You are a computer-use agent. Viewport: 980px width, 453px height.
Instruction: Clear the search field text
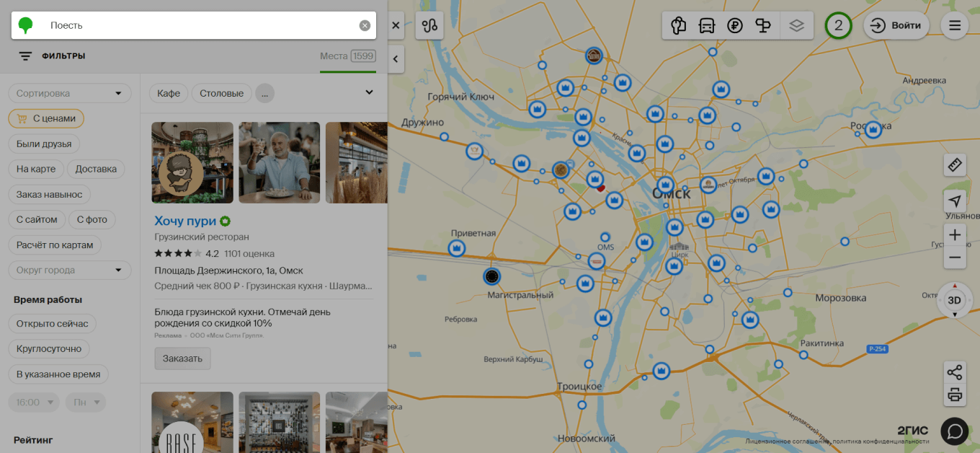tap(365, 25)
